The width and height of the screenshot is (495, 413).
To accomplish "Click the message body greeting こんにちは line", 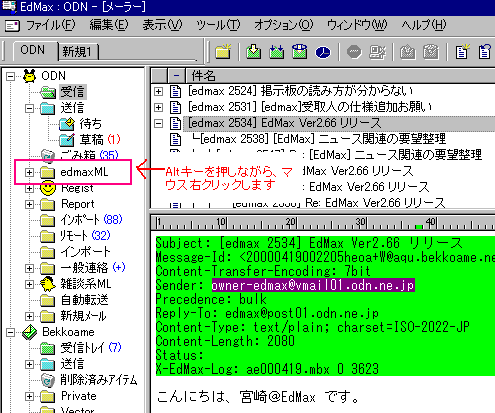I will (x=258, y=397).
